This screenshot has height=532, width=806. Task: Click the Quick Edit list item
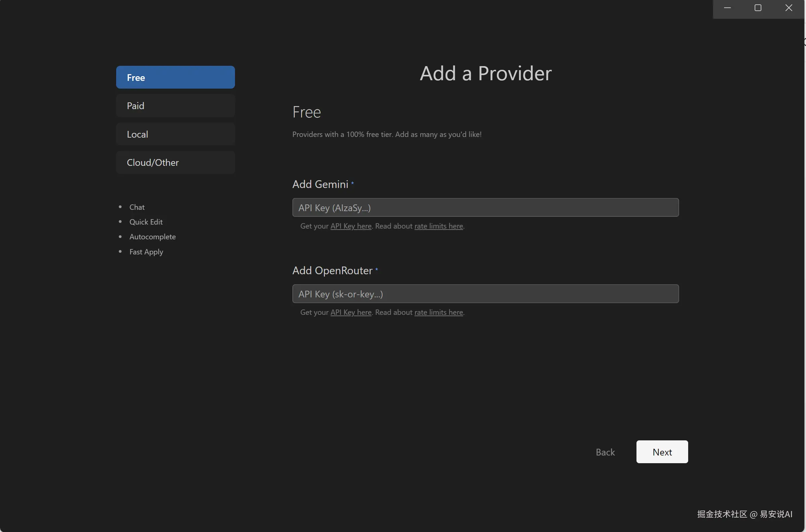[146, 222]
